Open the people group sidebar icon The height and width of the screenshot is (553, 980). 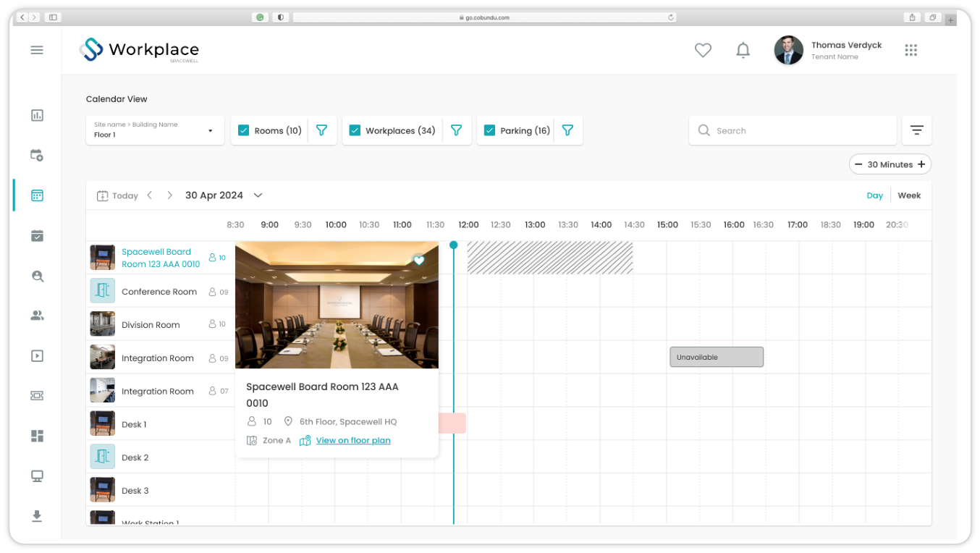pos(38,316)
